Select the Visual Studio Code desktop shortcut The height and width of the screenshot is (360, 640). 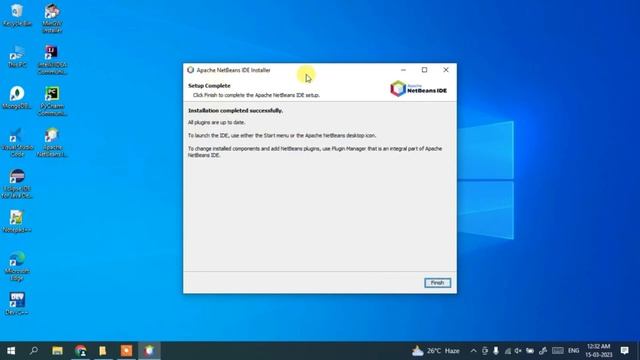(x=17, y=143)
